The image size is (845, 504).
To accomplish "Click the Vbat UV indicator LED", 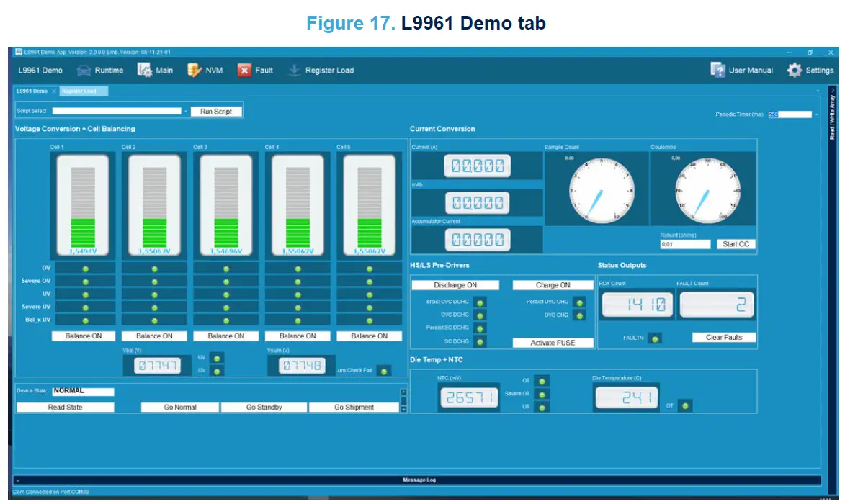I will coord(217,359).
